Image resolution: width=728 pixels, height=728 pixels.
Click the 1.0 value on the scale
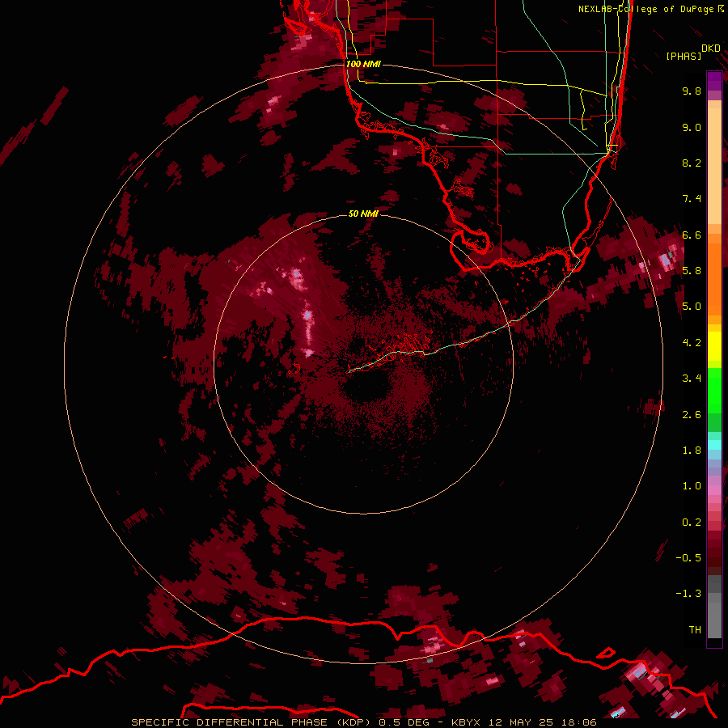point(692,486)
